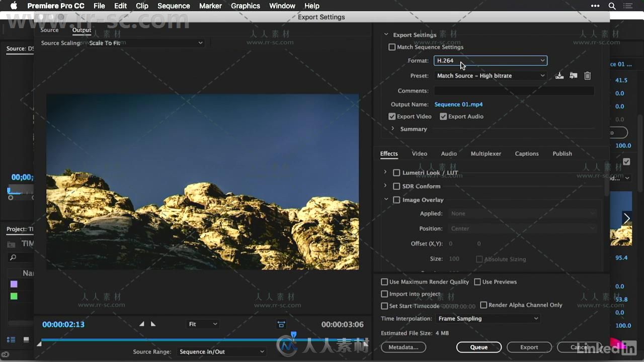The height and width of the screenshot is (362, 644).
Task: Open the Preset dropdown
Action: (x=491, y=75)
